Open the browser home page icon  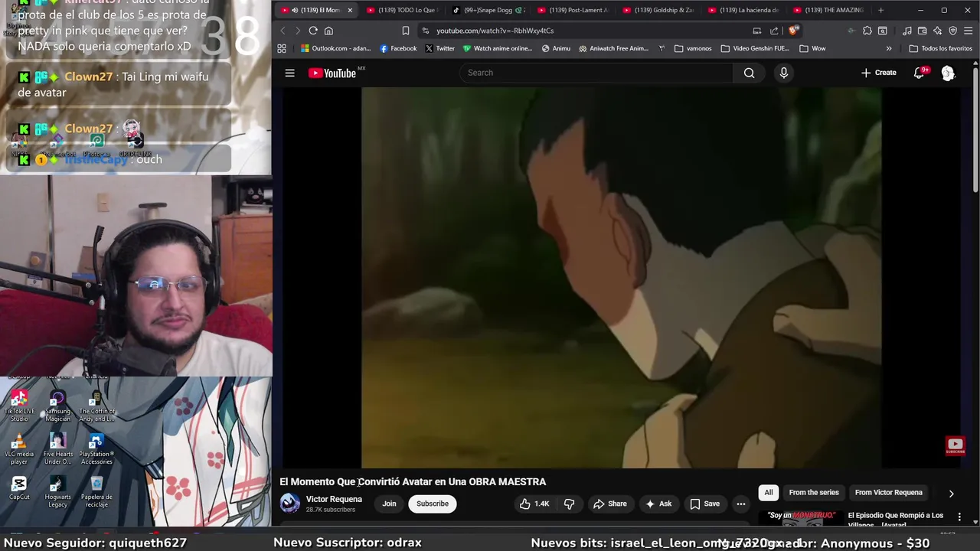coord(328,31)
